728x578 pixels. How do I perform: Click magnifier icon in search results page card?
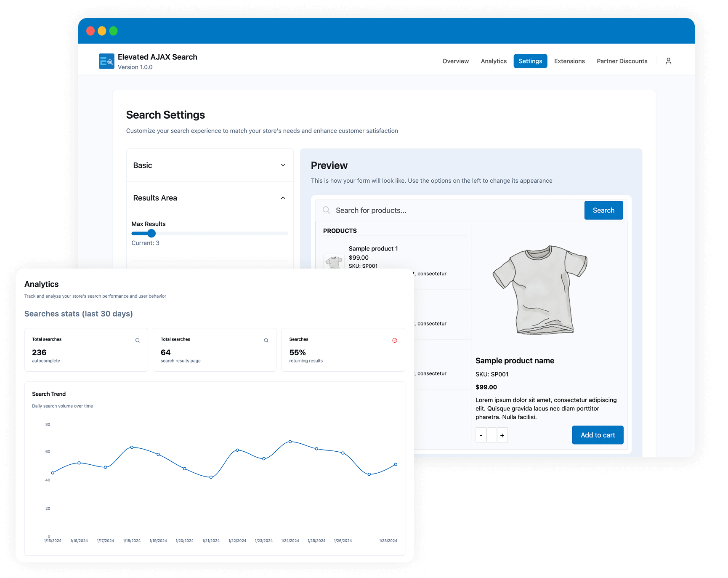tap(266, 341)
